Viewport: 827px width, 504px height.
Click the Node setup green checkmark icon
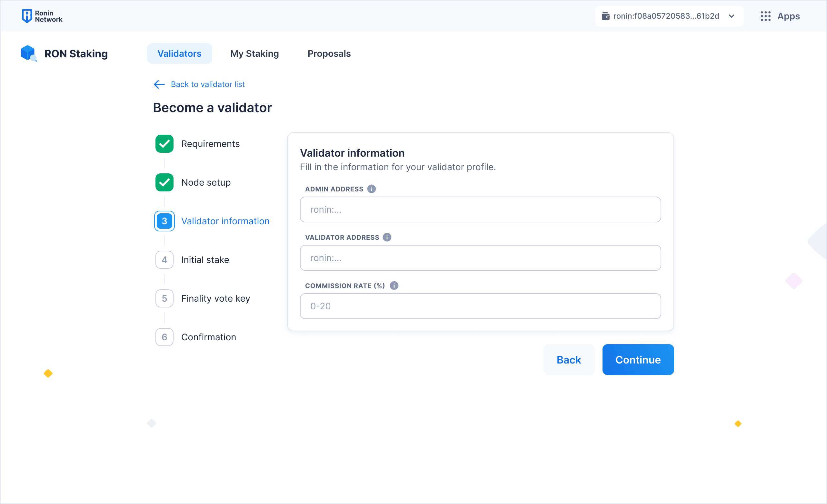pyautogui.click(x=164, y=182)
